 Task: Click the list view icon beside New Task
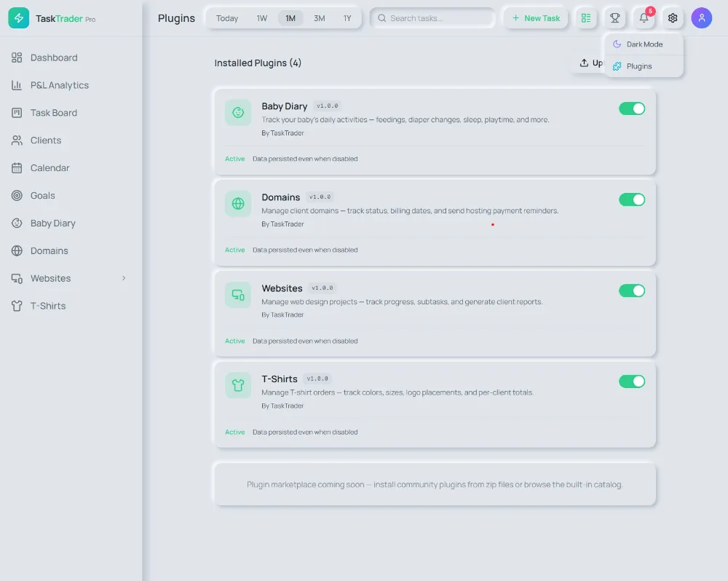pos(585,18)
